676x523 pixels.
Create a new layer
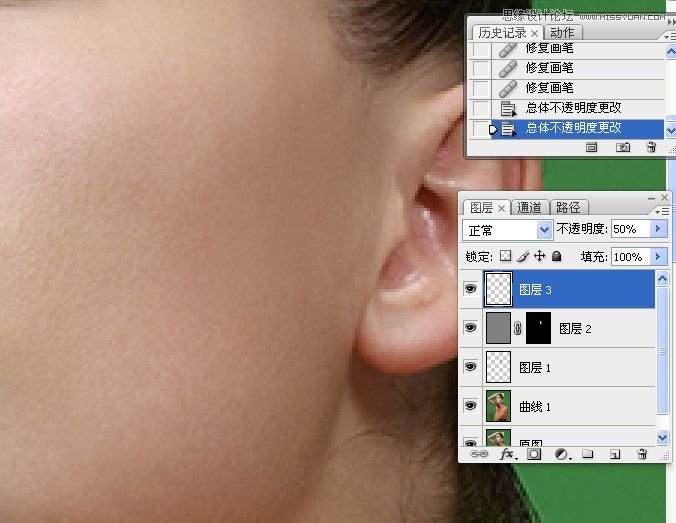(x=615, y=454)
